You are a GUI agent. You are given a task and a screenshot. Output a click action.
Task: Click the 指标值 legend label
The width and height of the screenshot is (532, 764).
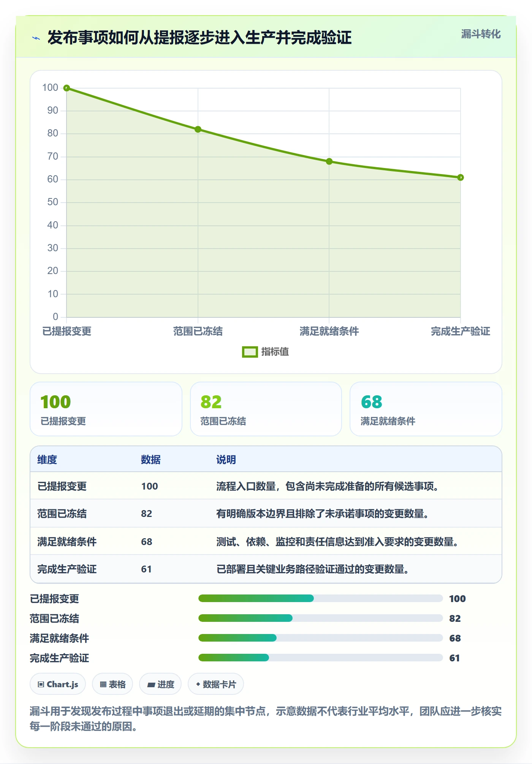275,352
